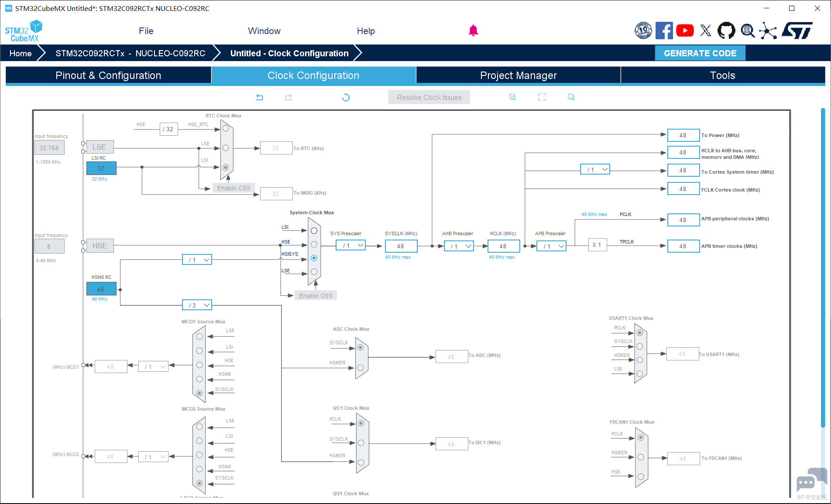Click the 10-year anniversary badge icon

tap(643, 31)
